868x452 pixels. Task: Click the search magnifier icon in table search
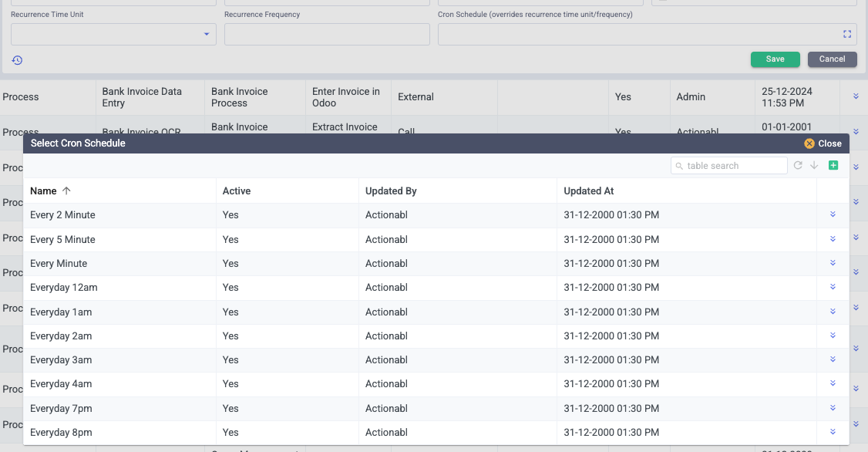point(679,166)
